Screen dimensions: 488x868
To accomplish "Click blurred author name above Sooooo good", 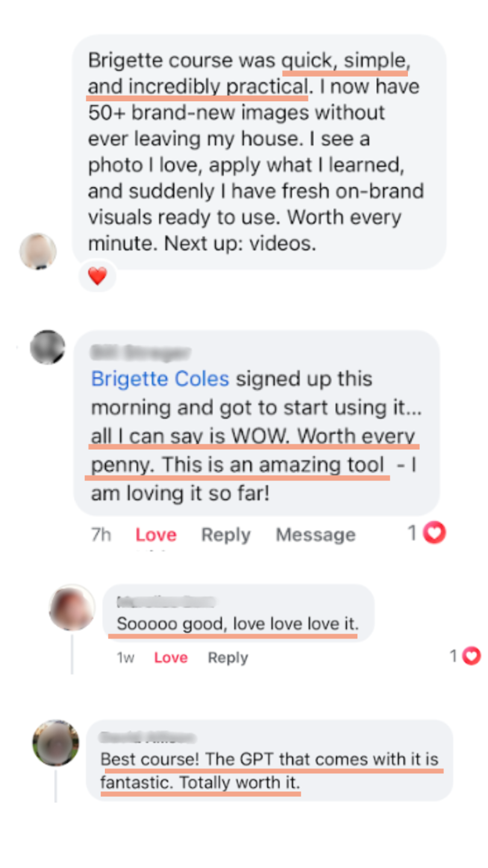I will (x=166, y=601).
